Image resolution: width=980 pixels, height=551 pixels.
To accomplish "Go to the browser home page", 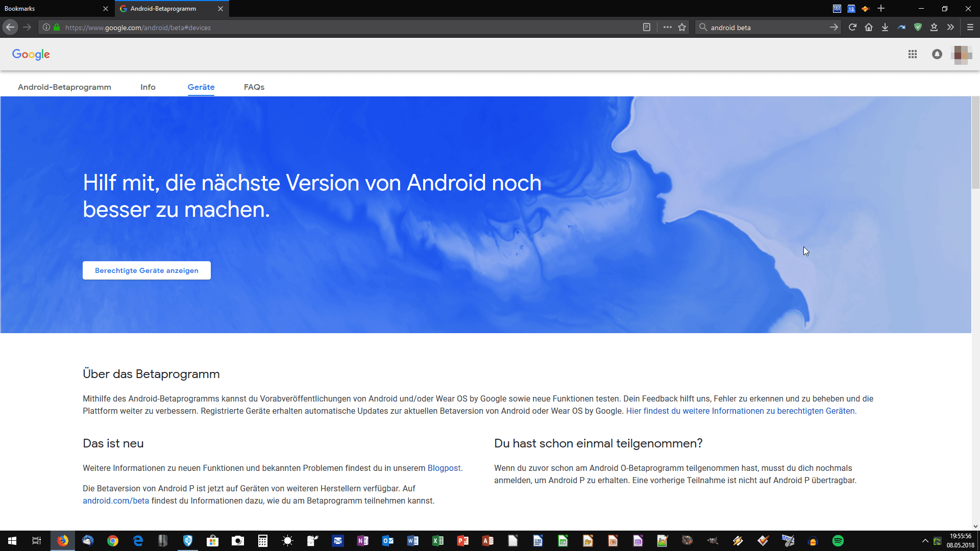I will coord(869,28).
